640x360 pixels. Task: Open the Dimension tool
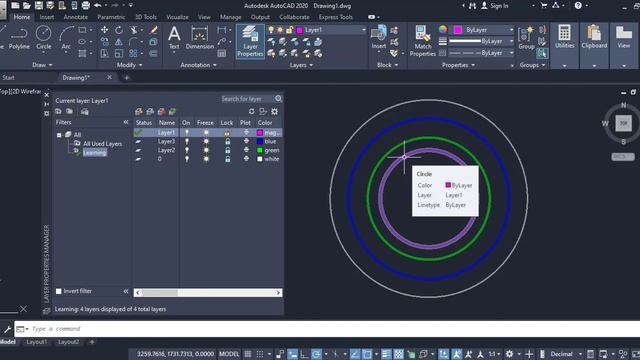(x=200, y=38)
